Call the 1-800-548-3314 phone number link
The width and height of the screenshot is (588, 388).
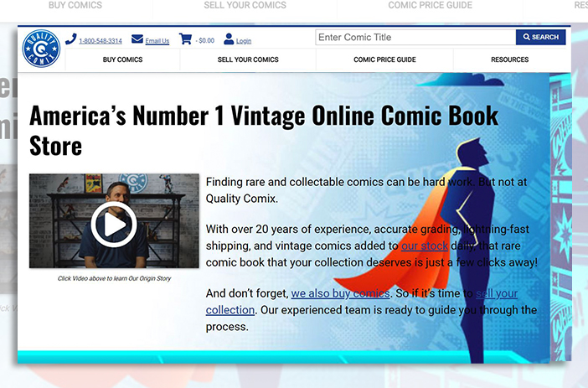(101, 41)
